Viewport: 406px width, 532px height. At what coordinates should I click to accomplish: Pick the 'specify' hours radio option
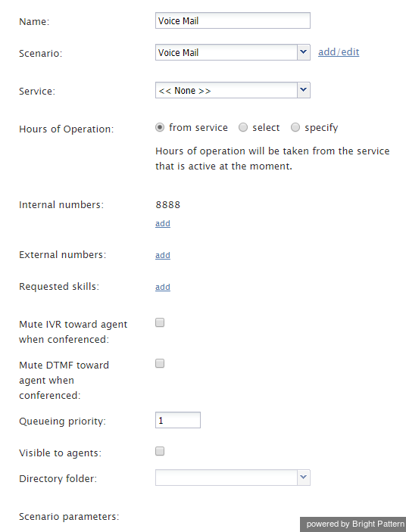pos(295,127)
